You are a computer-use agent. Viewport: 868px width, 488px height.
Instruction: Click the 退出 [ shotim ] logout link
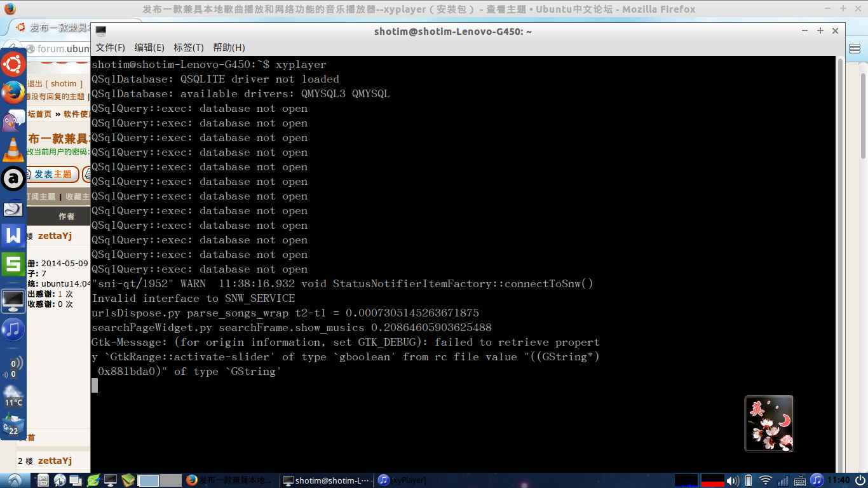pos(55,84)
